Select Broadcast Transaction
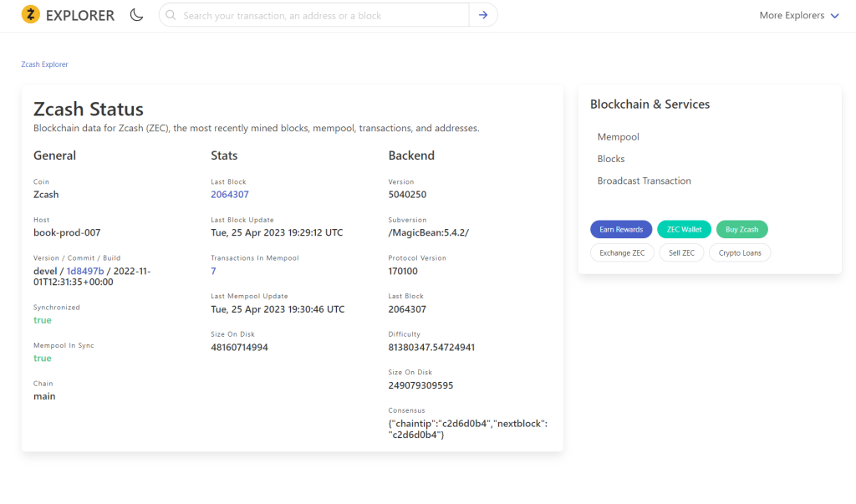856x504 pixels. click(x=645, y=181)
